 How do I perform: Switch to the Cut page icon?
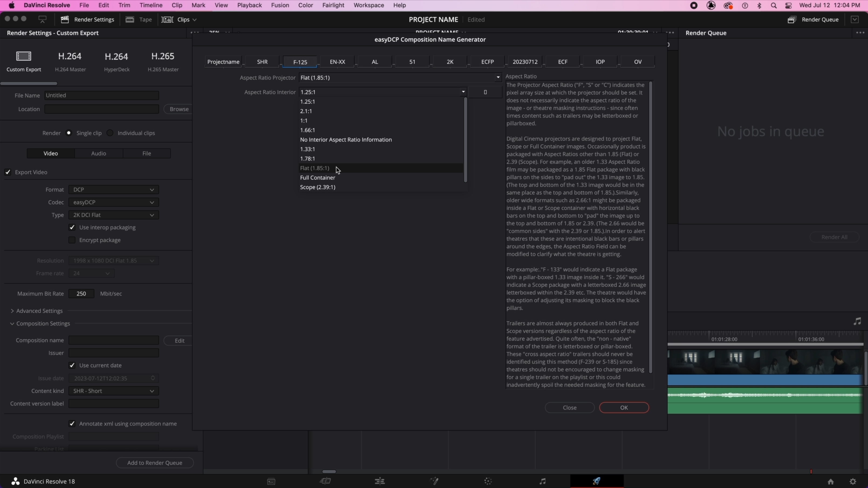pyautogui.click(x=325, y=481)
